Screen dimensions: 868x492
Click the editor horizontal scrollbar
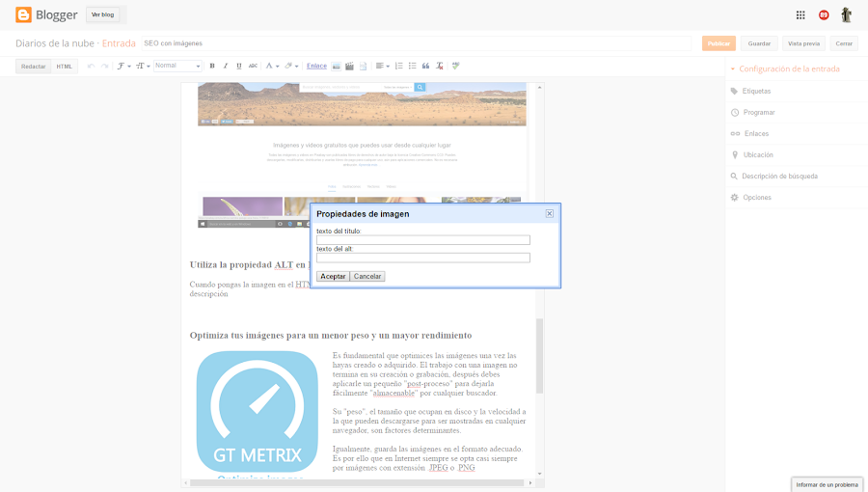coord(357,483)
